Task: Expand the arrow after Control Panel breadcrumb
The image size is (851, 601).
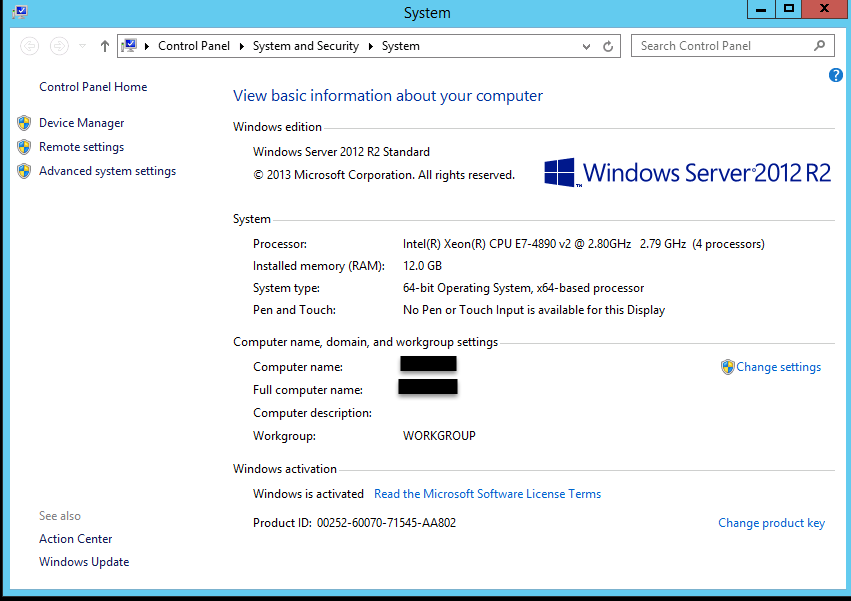Action: point(241,46)
